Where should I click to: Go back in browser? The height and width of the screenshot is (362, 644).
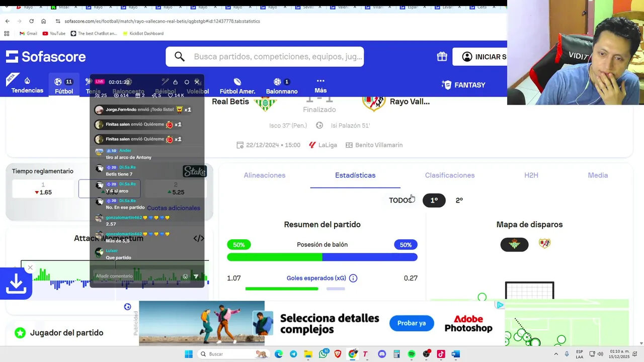7,21
